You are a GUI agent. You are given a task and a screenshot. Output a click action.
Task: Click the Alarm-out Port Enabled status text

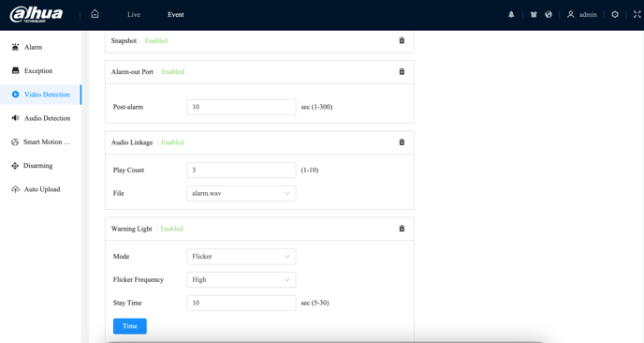(173, 71)
